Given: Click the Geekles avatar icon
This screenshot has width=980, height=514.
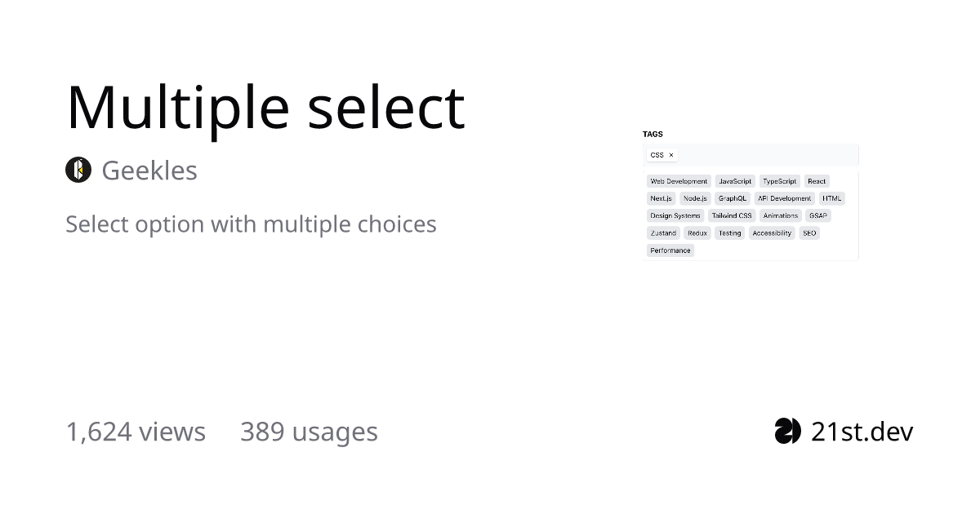Looking at the screenshot, I should pos(78,170).
